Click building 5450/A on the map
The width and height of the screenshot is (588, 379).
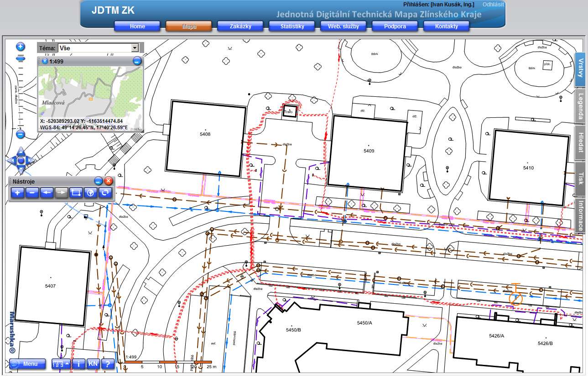[x=364, y=323]
